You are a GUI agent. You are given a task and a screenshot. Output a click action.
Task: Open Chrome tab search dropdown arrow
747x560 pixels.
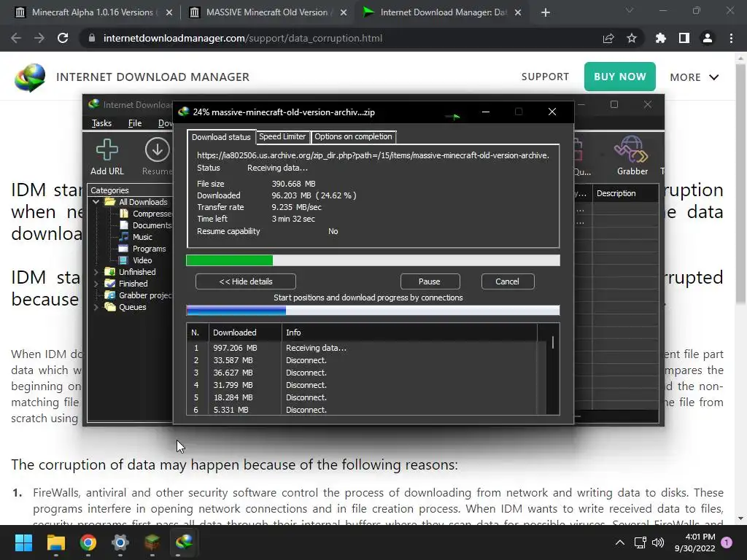(x=630, y=10)
